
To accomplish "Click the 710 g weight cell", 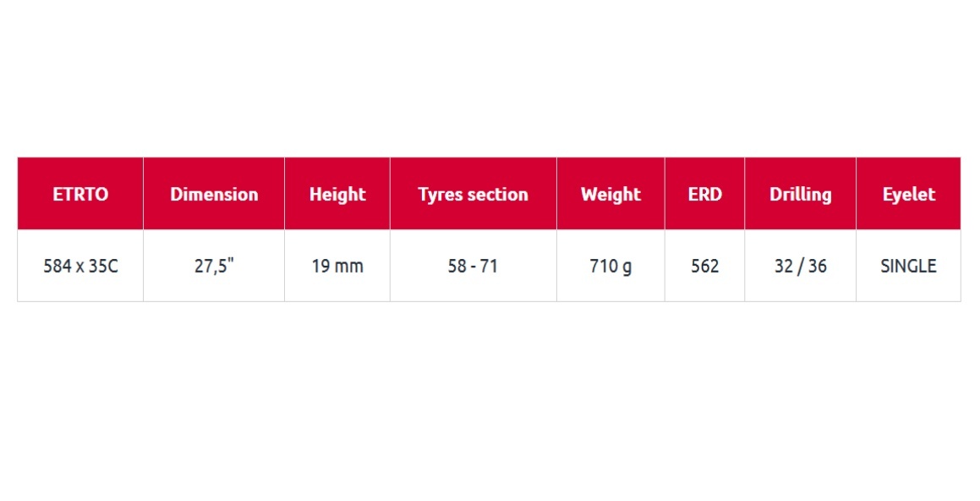I will point(610,266).
